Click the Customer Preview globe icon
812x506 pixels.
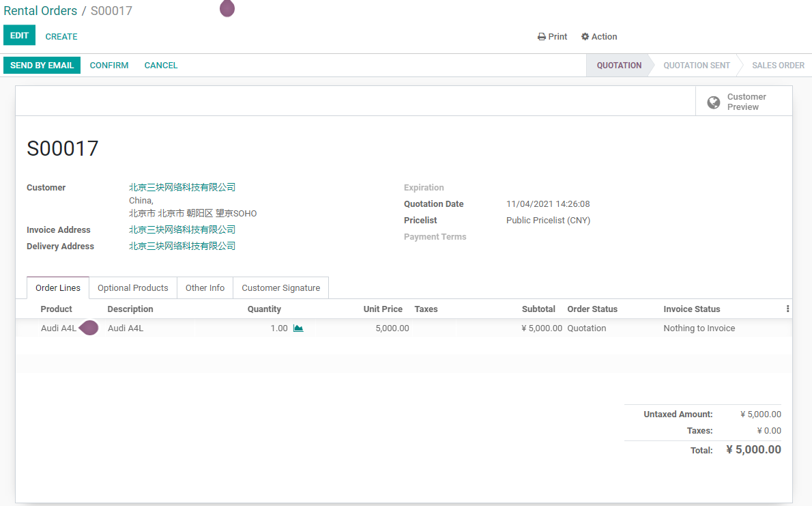tap(714, 102)
